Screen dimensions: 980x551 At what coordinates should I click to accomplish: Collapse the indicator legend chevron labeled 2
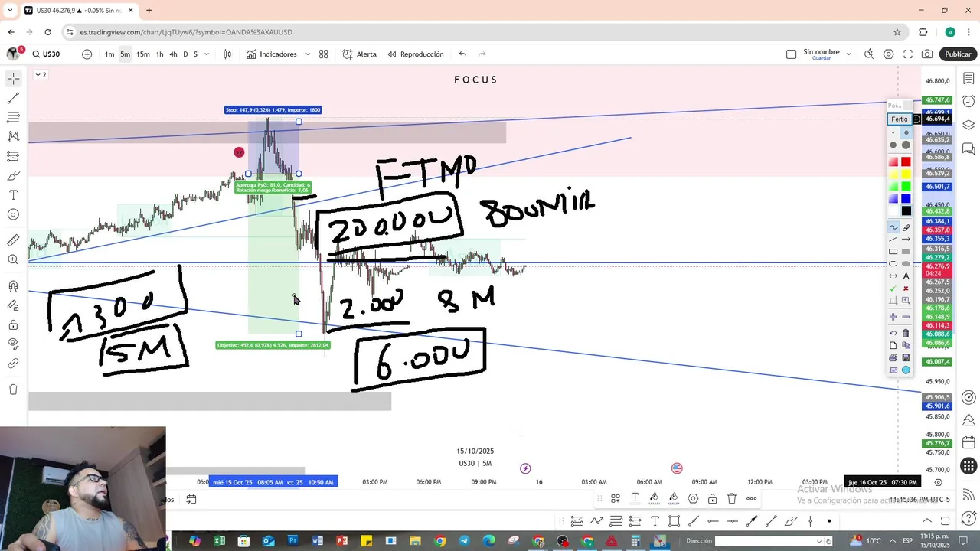click(x=41, y=75)
